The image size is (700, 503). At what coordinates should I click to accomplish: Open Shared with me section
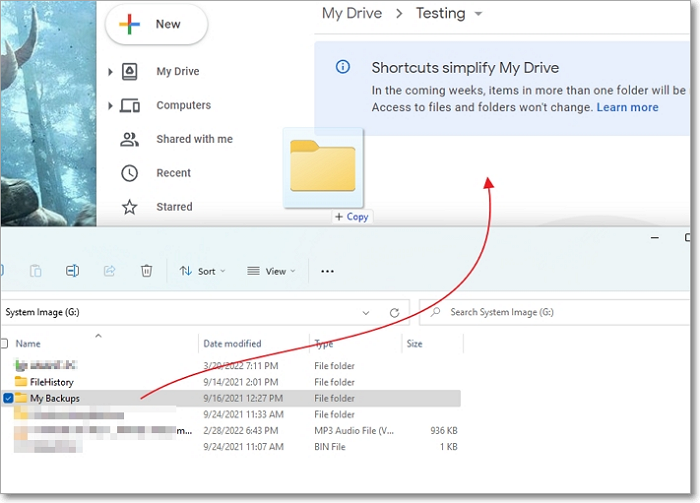click(x=194, y=140)
